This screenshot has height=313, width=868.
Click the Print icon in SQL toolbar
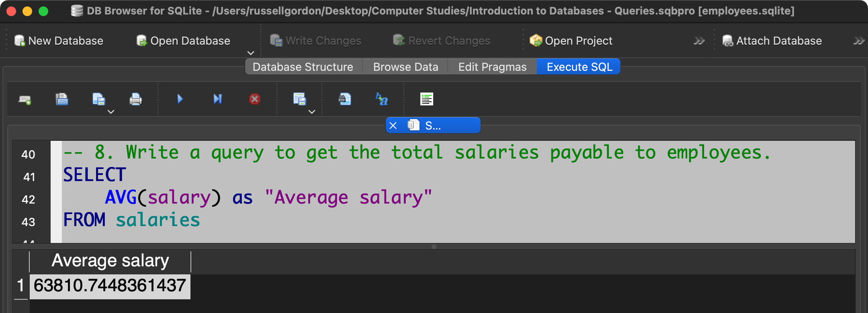point(135,99)
